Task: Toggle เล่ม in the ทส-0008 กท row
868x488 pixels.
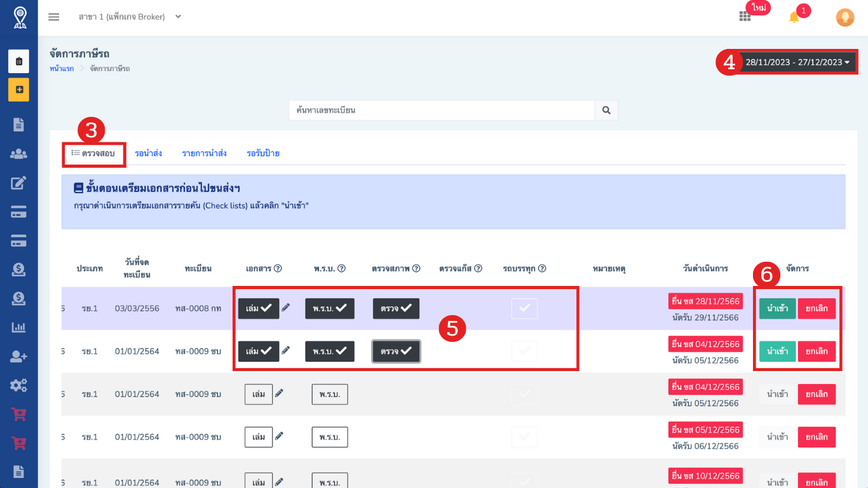Action: click(x=259, y=308)
